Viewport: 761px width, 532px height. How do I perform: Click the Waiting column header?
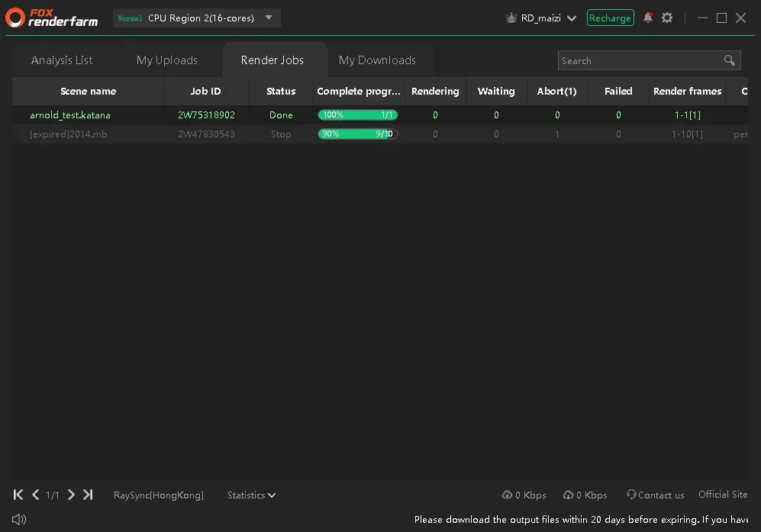pos(496,92)
